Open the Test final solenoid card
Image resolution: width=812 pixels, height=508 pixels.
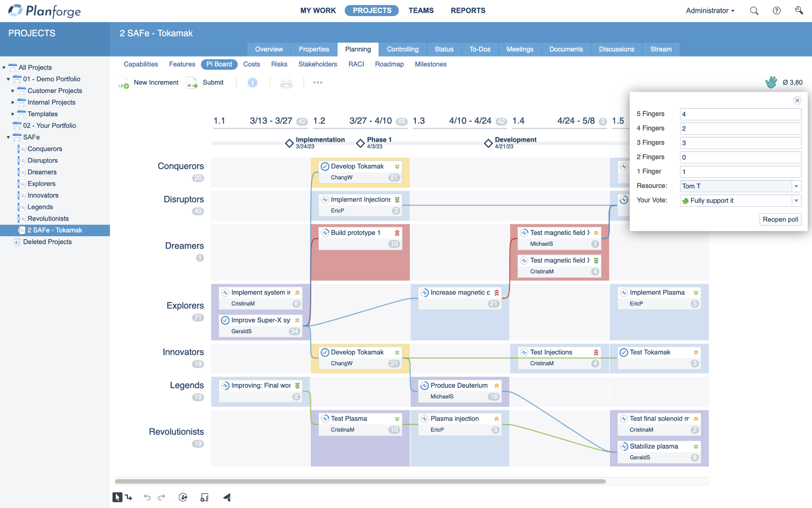[x=659, y=424]
